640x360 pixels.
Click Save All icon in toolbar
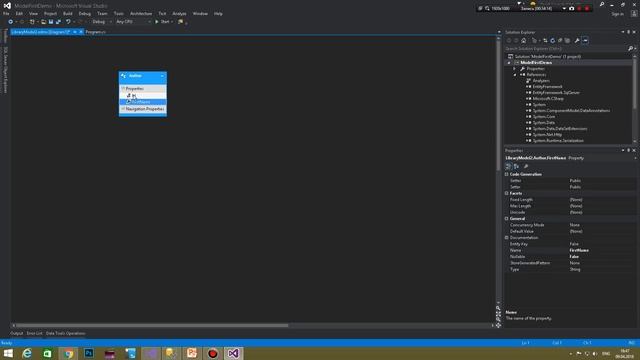coord(58,22)
